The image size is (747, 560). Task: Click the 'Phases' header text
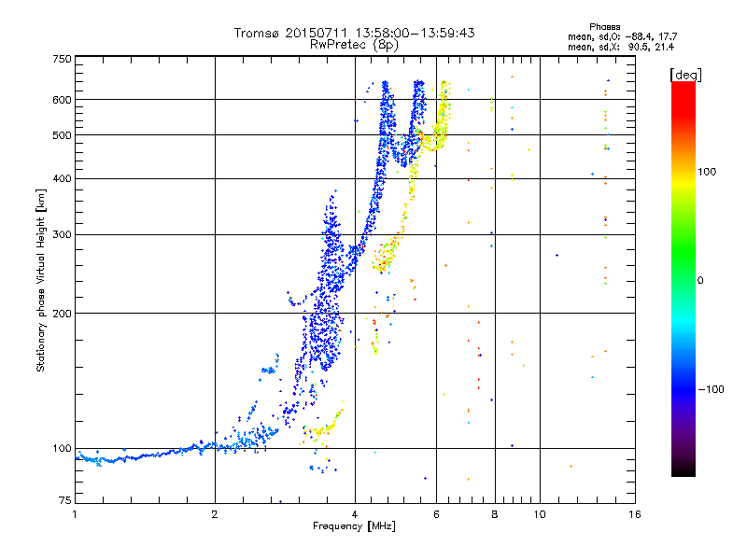(604, 27)
